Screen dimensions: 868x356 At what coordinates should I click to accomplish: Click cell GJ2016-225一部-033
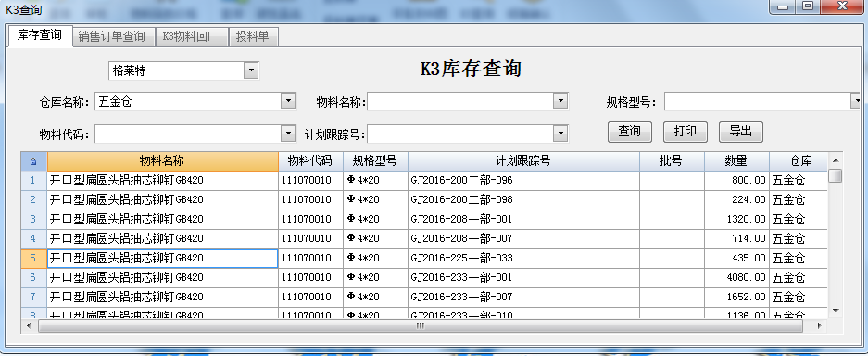click(523, 258)
